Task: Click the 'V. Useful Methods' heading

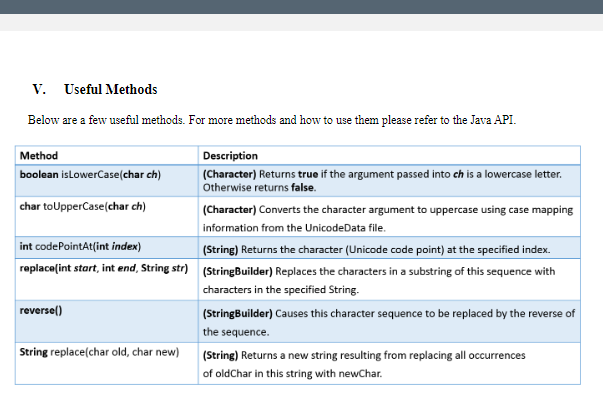Action: click(95, 89)
